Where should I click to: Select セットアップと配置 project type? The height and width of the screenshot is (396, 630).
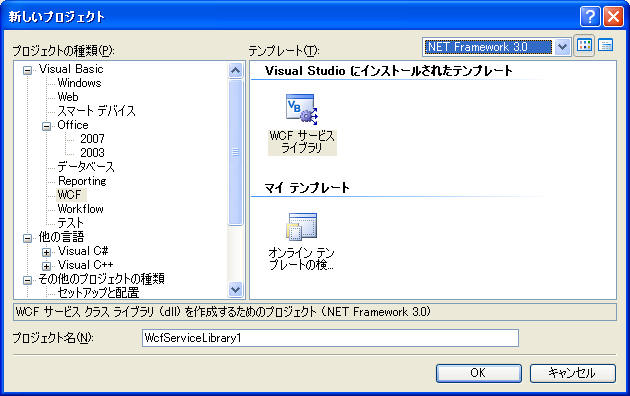click(98, 293)
